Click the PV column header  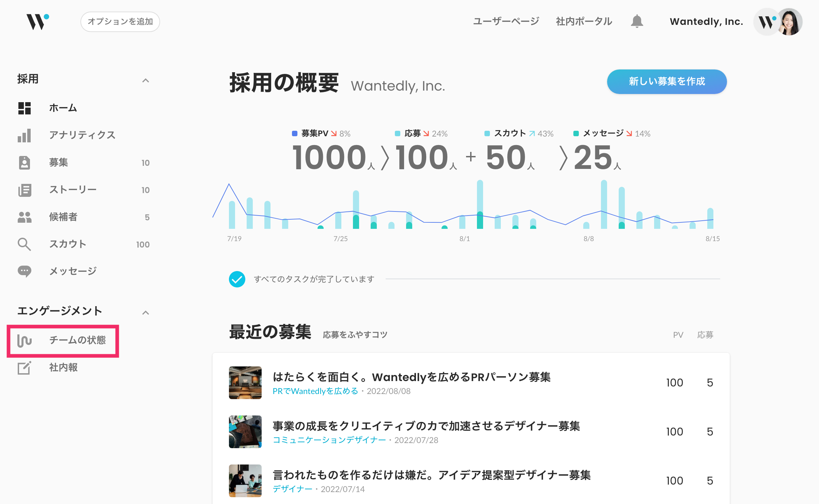(678, 335)
